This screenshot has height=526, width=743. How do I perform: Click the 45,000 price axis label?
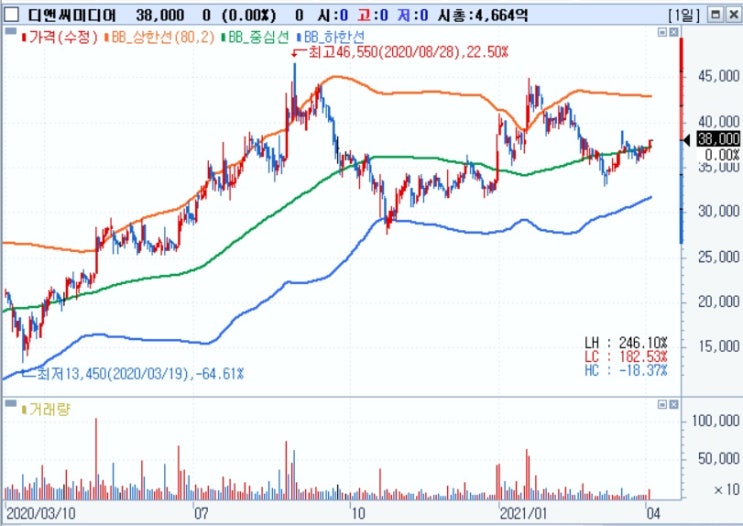(x=719, y=76)
